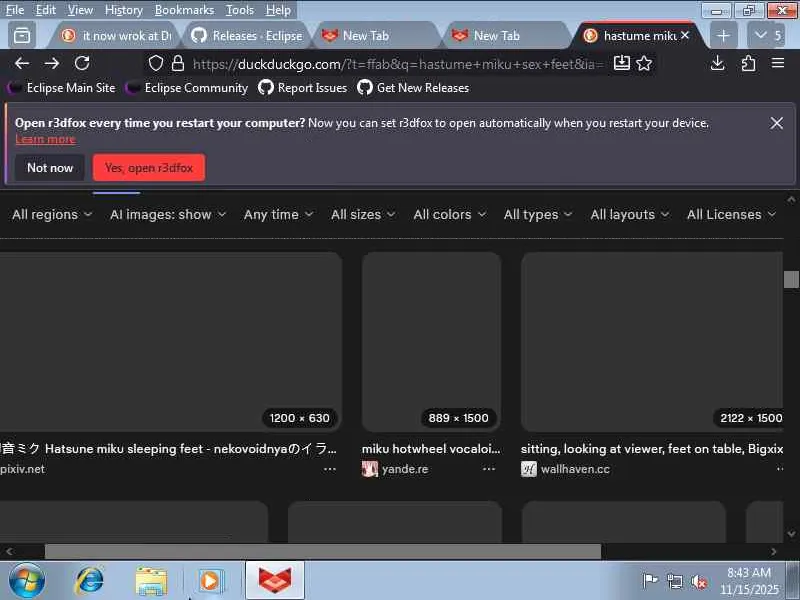Dismiss the r3dfox startup notification
Image resolution: width=800 pixels, height=600 pixels.
[x=777, y=123]
